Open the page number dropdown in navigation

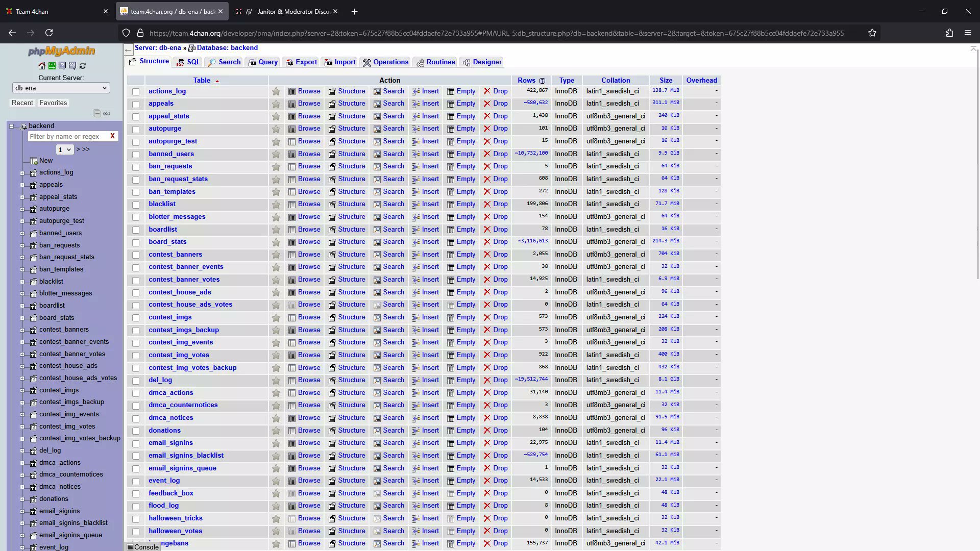pos(65,149)
